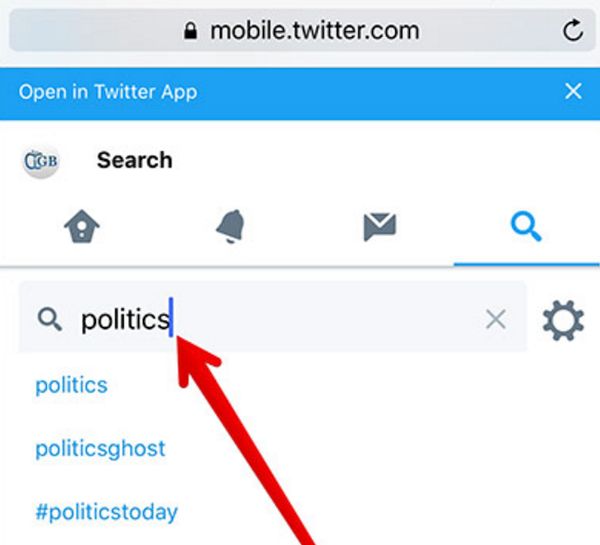Image resolution: width=600 pixels, height=545 pixels.
Task: Open Notifications via the bell icon
Action: tap(230, 226)
